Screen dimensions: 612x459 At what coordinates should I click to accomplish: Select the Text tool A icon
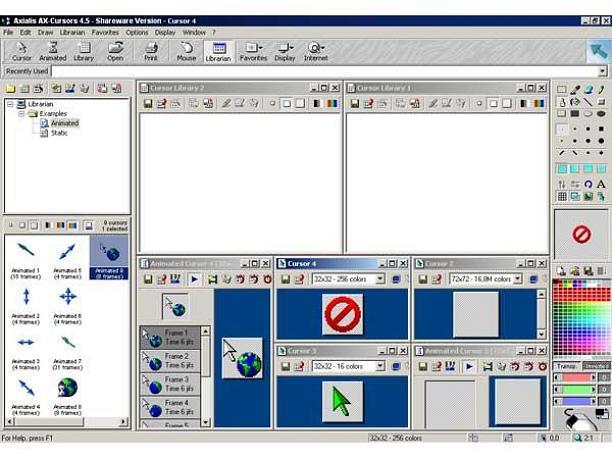pos(601,184)
